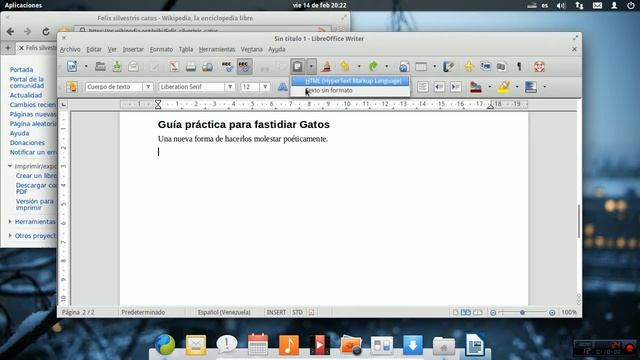Open the Liberation Serif font dropdown
The image size is (640, 360).
point(230,87)
